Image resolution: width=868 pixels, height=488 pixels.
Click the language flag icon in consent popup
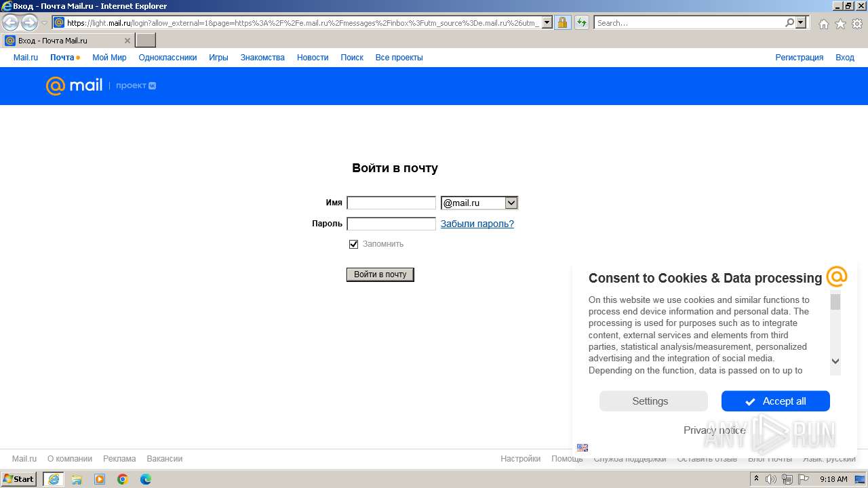[583, 447]
